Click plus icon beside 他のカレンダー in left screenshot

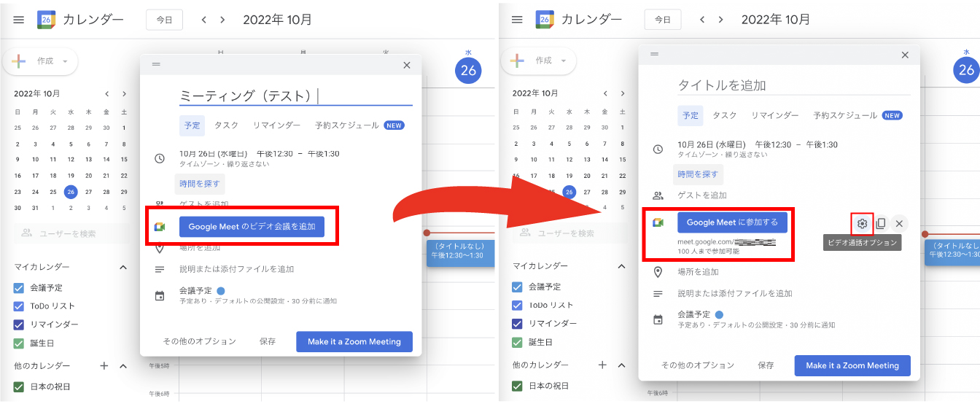click(104, 366)
